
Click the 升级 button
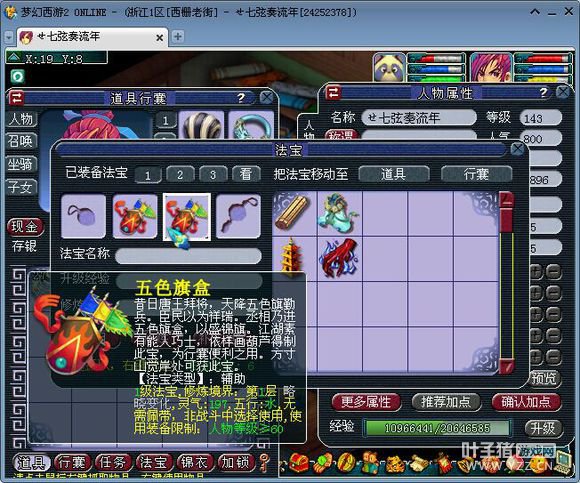pyautogui.click(x=543, y=428)
